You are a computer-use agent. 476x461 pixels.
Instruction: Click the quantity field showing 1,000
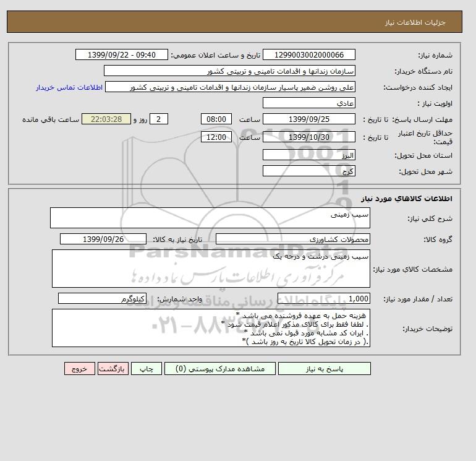[323, 299]
